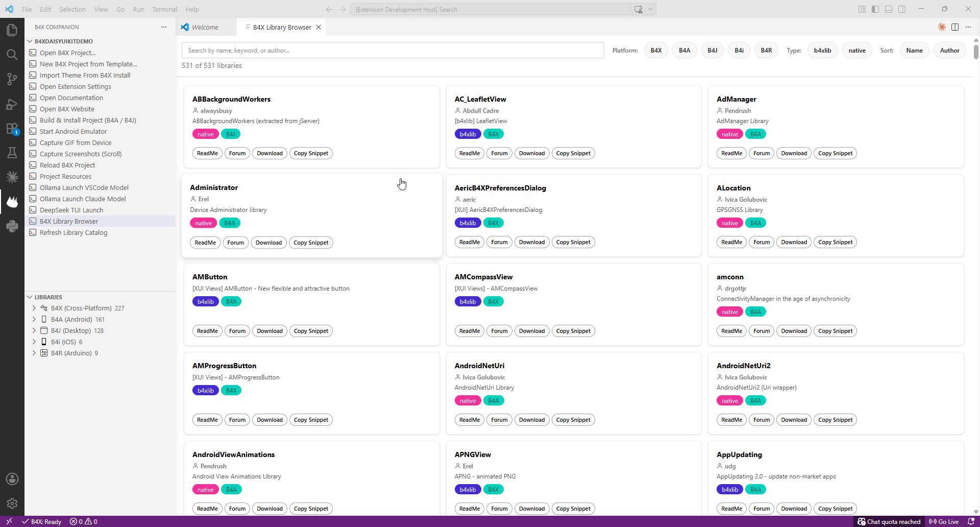Split the editor to the right

[955, 27]
